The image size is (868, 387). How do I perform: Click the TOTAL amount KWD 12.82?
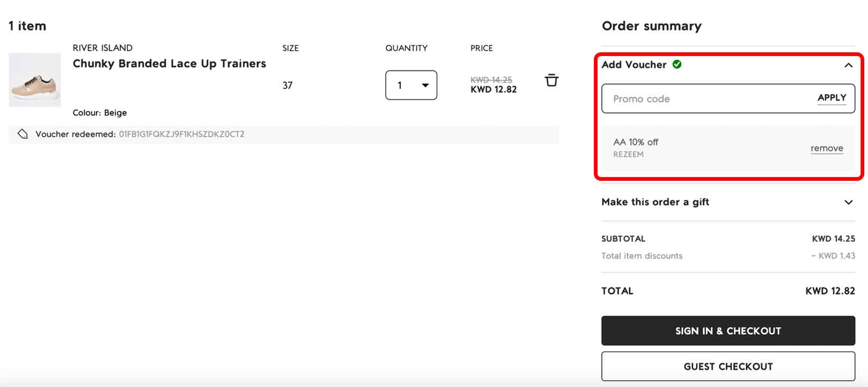pos(830,290)
